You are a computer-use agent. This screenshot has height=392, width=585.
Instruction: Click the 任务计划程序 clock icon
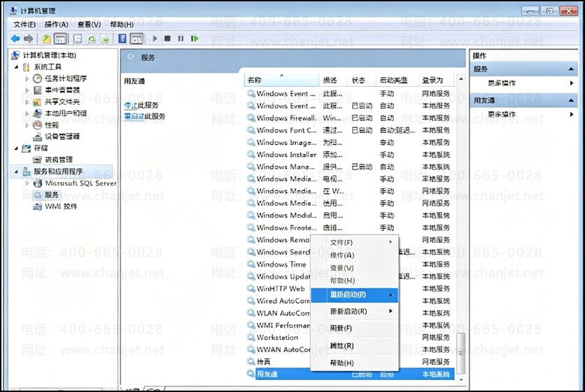tap(37, 78)
